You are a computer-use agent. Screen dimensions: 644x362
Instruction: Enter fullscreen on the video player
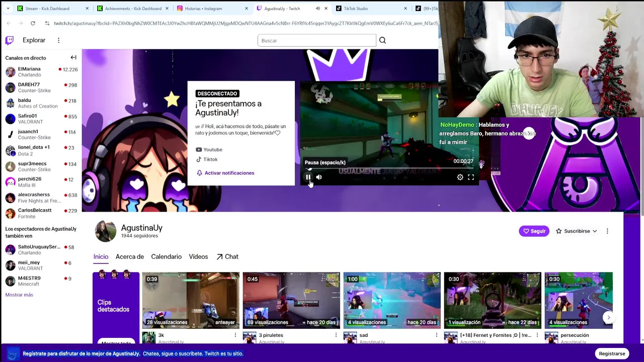[471, 177]
